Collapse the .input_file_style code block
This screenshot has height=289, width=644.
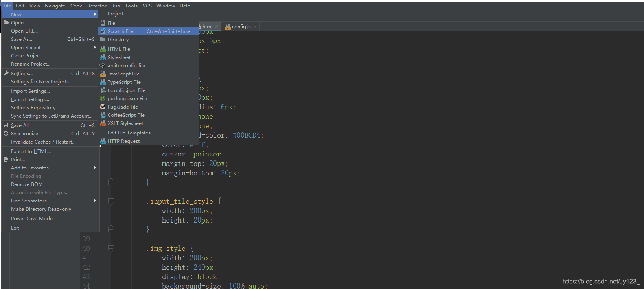point(111,201)
